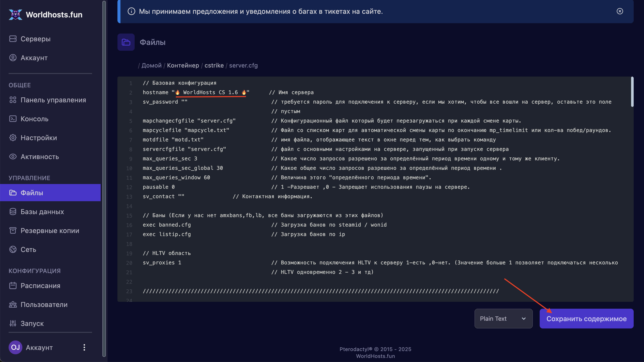Image resolution: width=644 pixels, height=362 pixels.
Task: Click the Файлы folder icon in header
Action: (x=126, y=42)
